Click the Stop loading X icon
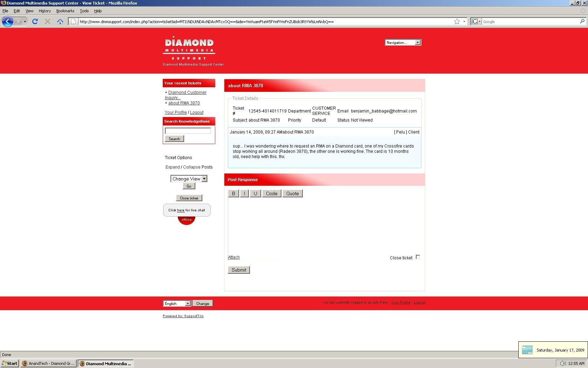 pos(48,21)
